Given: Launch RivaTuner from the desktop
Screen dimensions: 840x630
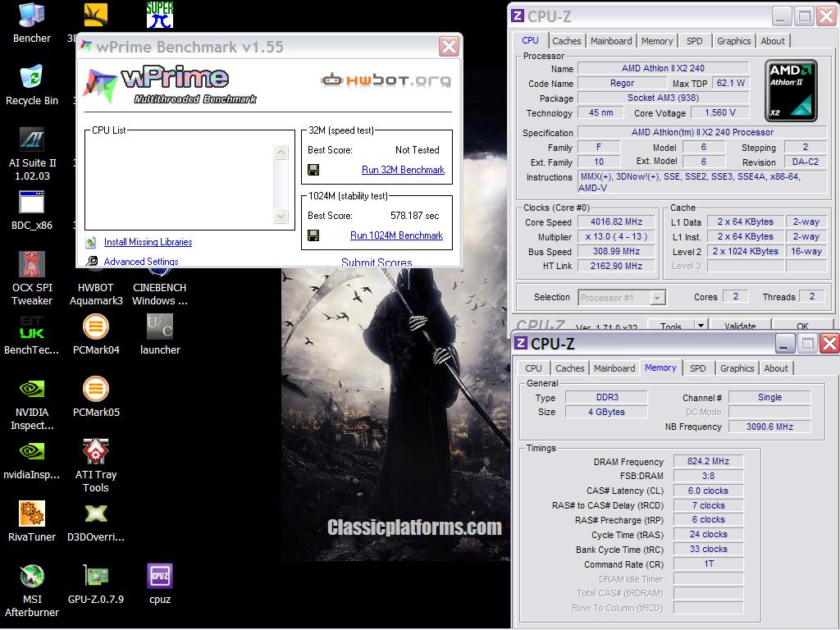Looking at the screenshot, I should pos(32,522).
